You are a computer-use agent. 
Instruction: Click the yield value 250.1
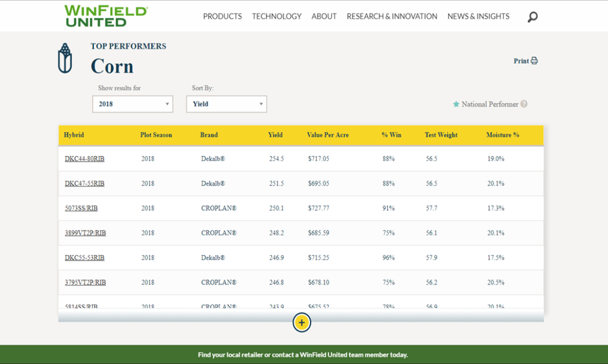[276, 208]
